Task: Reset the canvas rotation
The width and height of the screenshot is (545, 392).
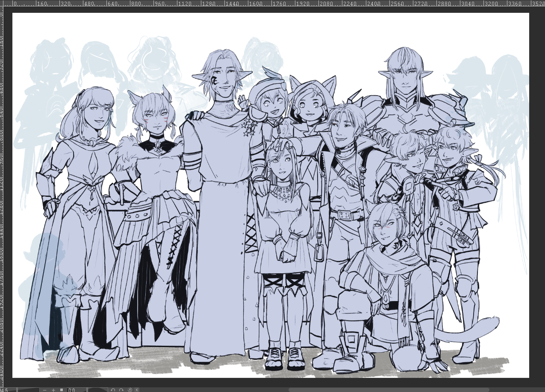Action: [x=130, y=389]
